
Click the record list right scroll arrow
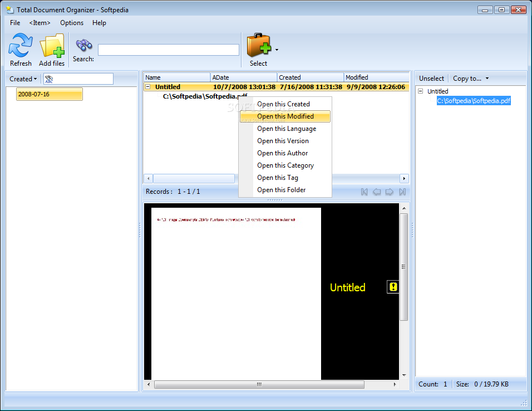tap(404, 178)
